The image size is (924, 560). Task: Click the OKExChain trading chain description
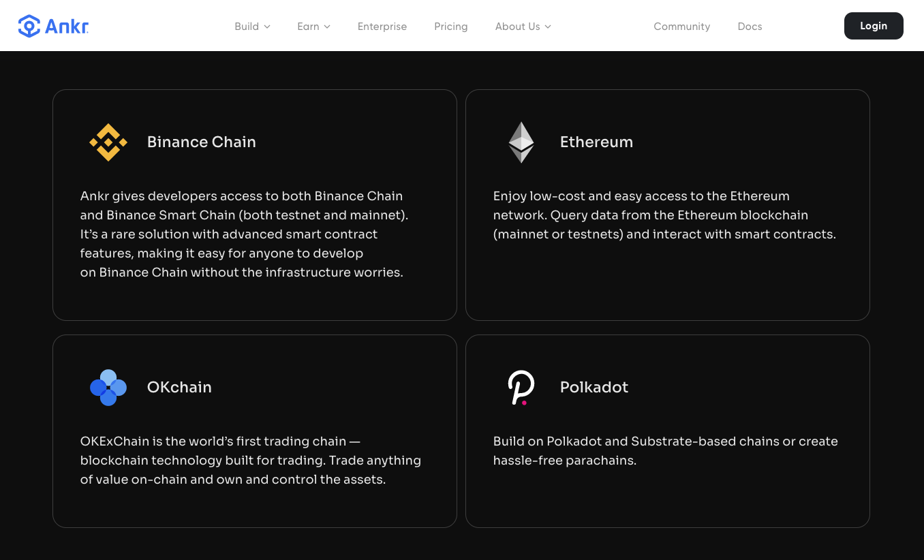[251, 461]
